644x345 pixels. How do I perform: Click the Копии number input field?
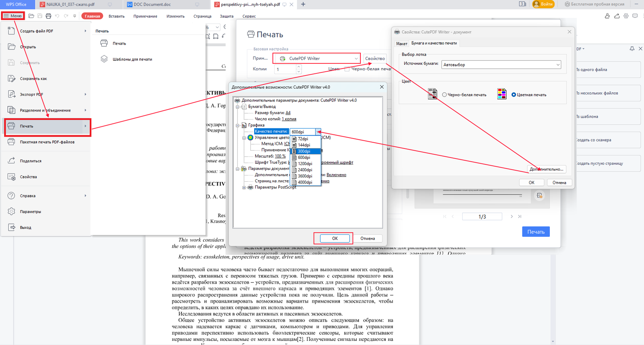coord(285,69)
